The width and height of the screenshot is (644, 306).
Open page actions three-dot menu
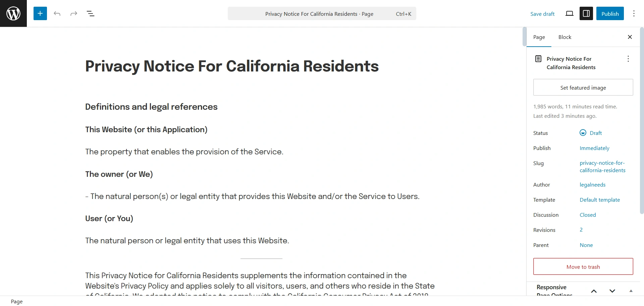(628, 59)
